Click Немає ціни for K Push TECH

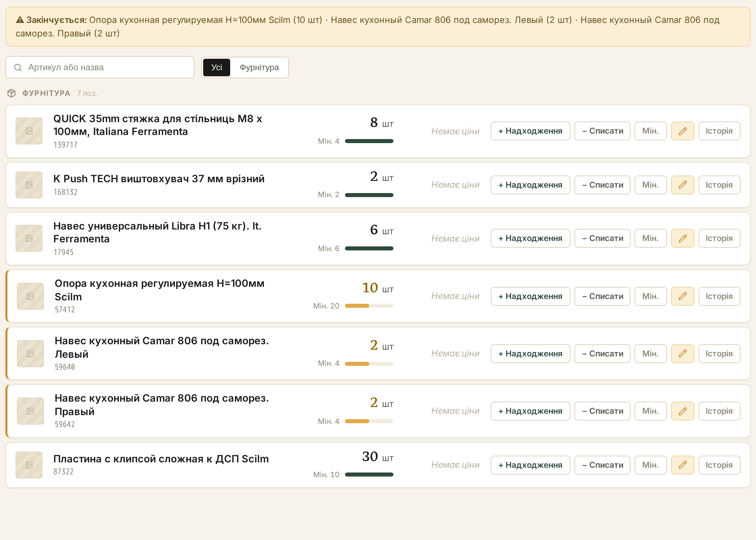pos(455,185)
